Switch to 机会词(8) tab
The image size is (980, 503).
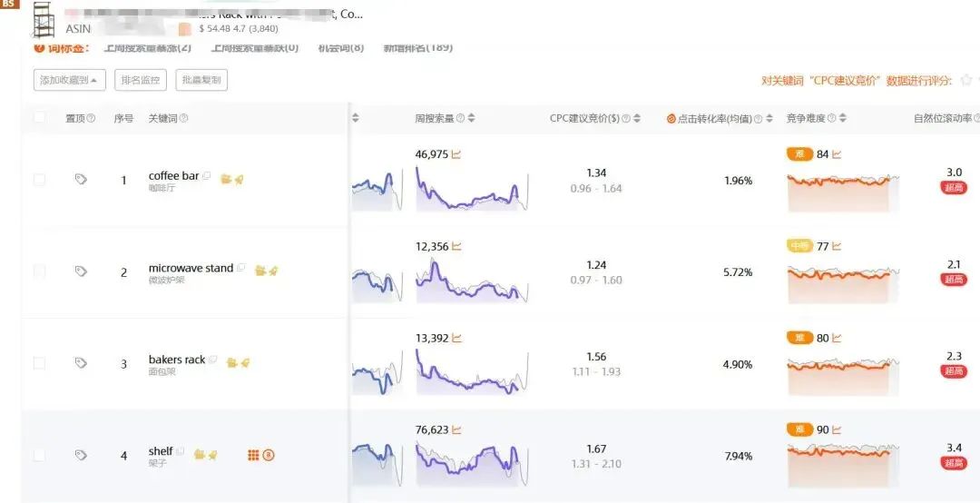pyautogui.click(x=340, y=47)
